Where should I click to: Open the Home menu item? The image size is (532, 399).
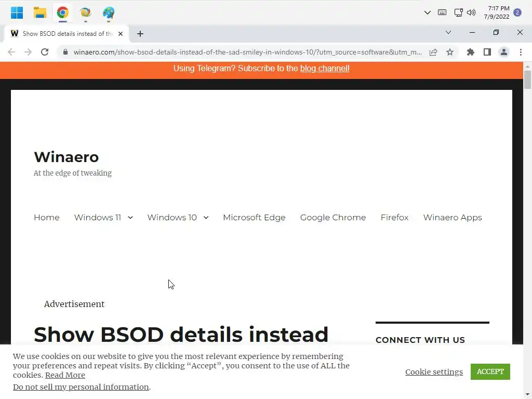[46, 218]
